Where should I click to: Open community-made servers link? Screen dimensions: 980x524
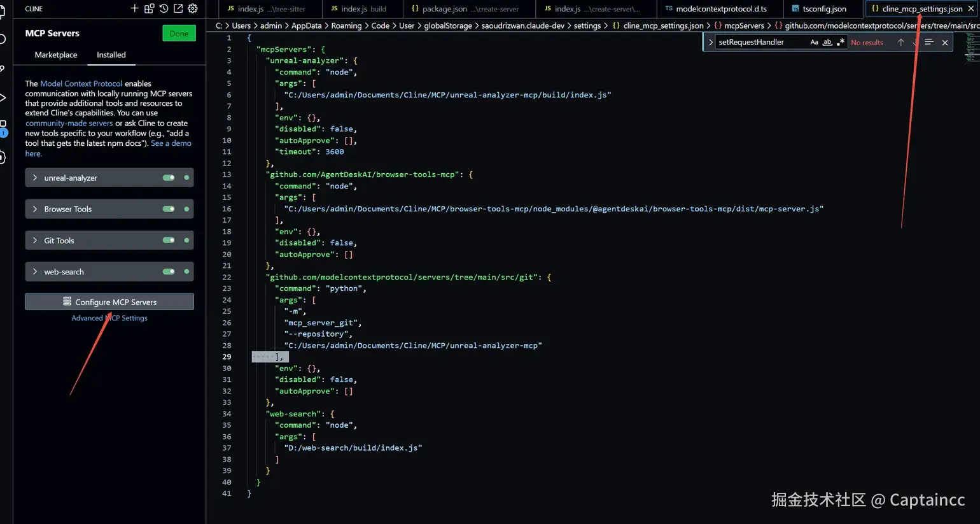(69, 123)
